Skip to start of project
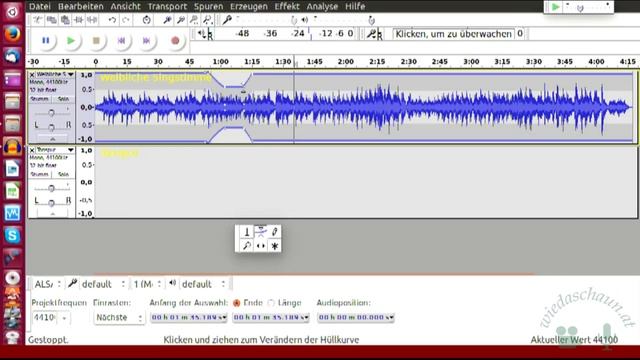Viewport: 640px width, 360px height. point(122,41)
